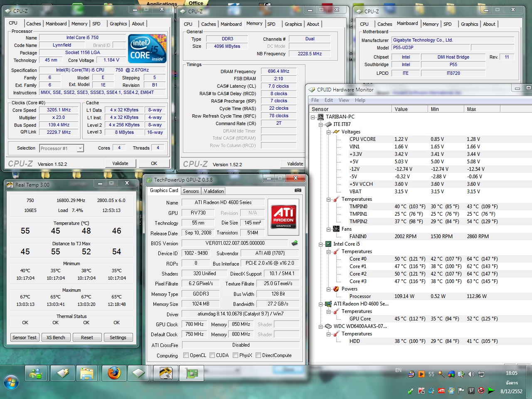Click the EN language indicator
Screen dimensions: 532x399
(398, 370)
